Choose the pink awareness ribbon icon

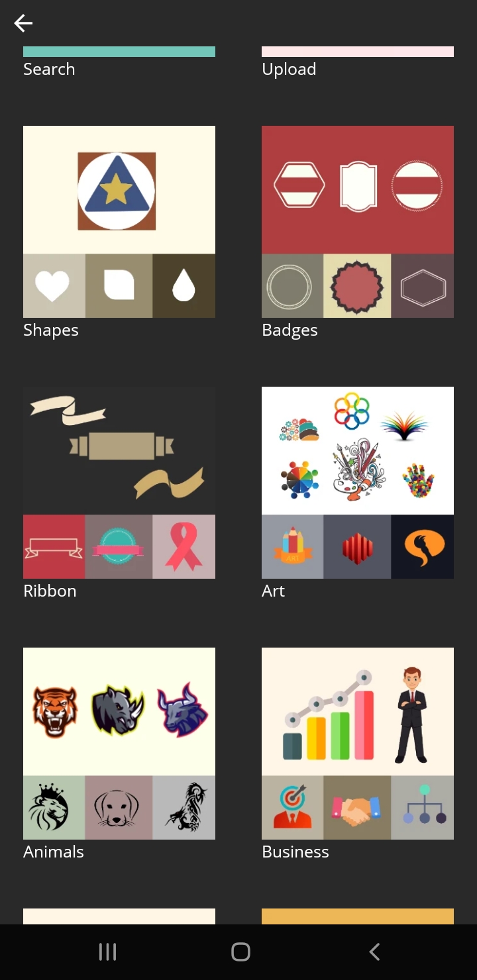tap(184, 547)
